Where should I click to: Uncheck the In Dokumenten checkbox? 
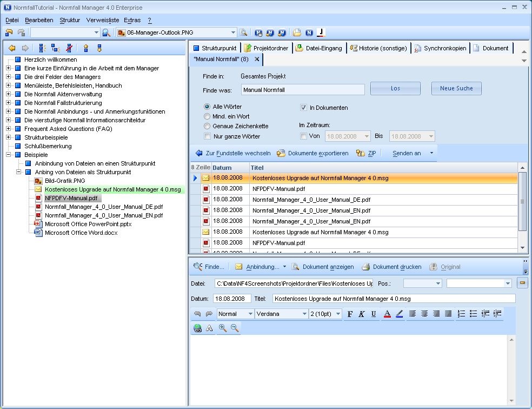point(303,108)
